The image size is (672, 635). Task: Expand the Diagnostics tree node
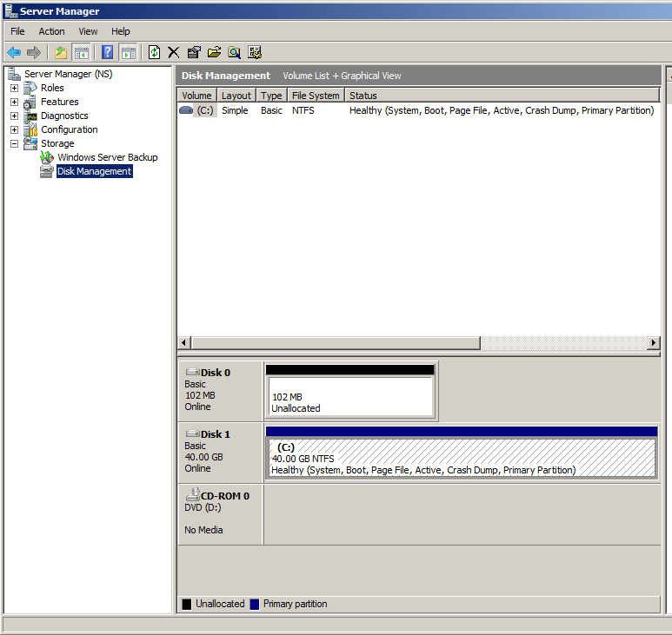14,116
